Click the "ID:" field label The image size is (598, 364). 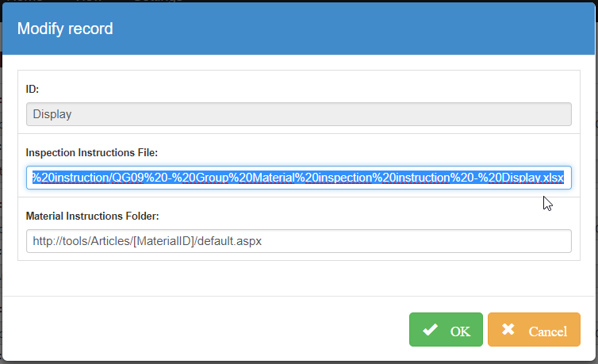tap(33, 89)
